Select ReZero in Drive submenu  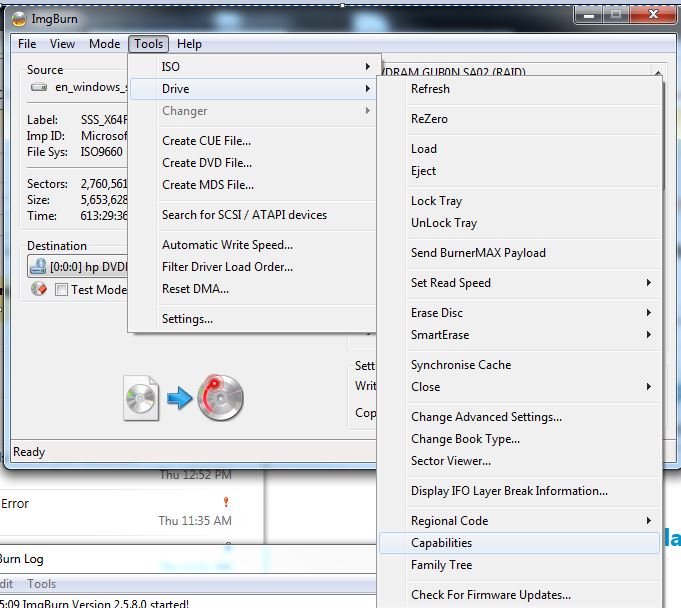(520, 119)
